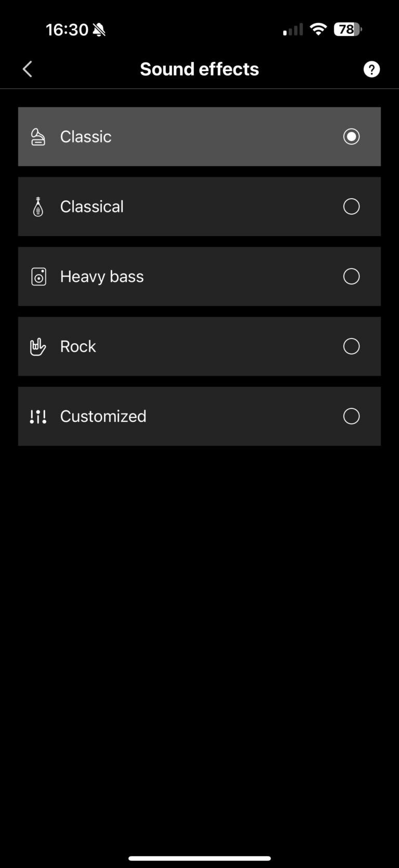Viewport: 399px width, 868px height.
Task: Select the Customized radio button
Action: [x=351, y=417]
